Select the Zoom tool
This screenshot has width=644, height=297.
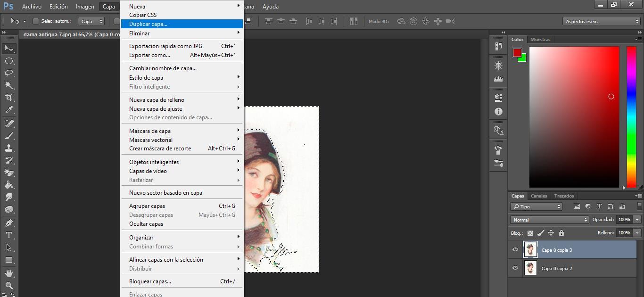click(x=9, y=285)
